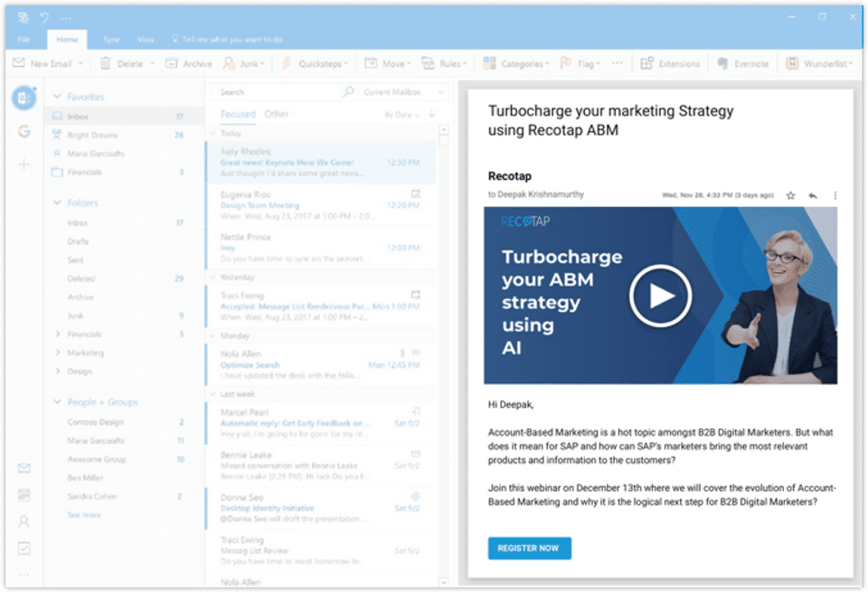Switch to the Other inbox tab
The height and width of the screenshot is (592, 868).
[277, 114]
